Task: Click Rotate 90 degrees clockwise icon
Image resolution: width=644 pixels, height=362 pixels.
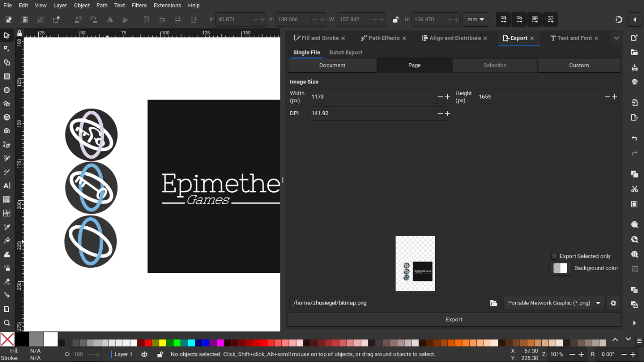Action: coord(94,19)
